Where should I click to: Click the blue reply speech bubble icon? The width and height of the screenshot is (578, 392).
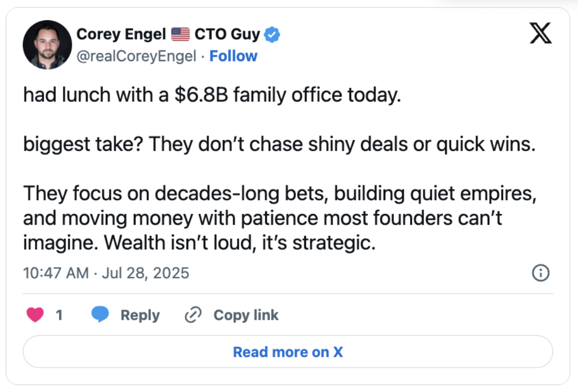(100, 315)
